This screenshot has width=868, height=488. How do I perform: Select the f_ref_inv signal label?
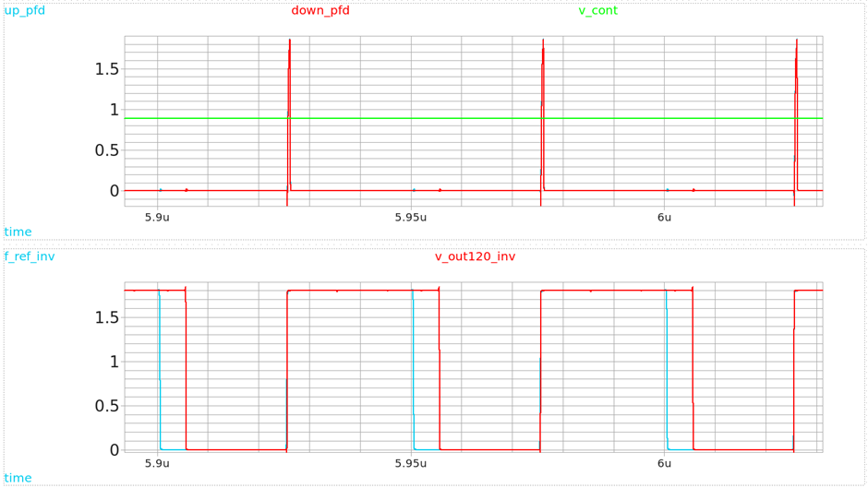30,256
